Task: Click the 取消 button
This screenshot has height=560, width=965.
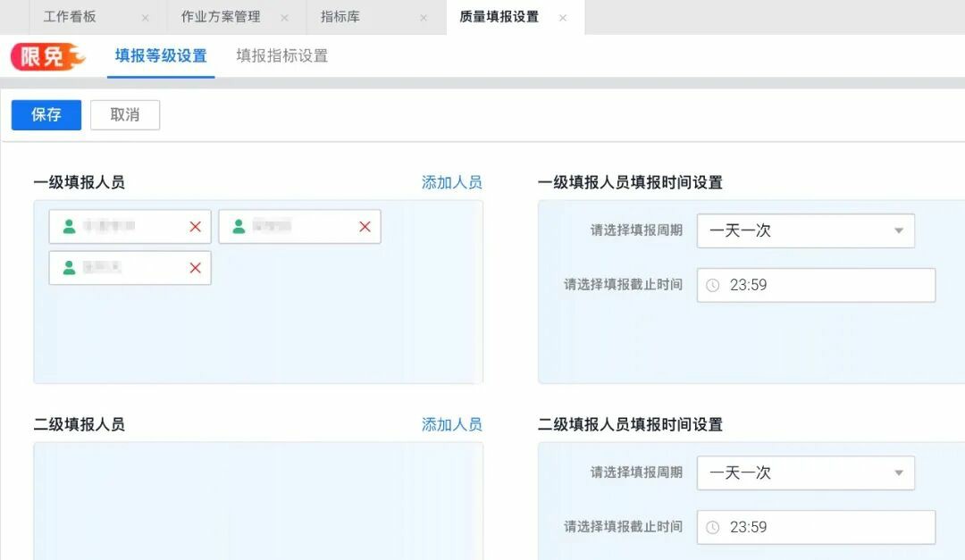Action: [x=125, y=114]
